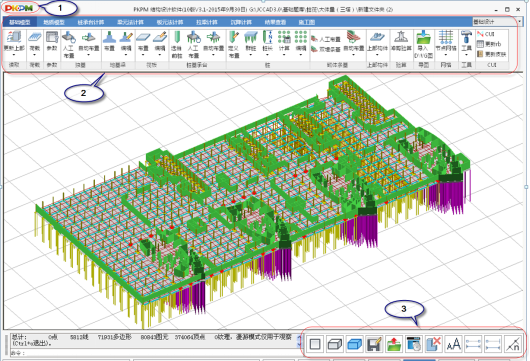
Task: Click the 地基梁 编辑 beam icon with pencil
Action: click(x=126, y=37)
